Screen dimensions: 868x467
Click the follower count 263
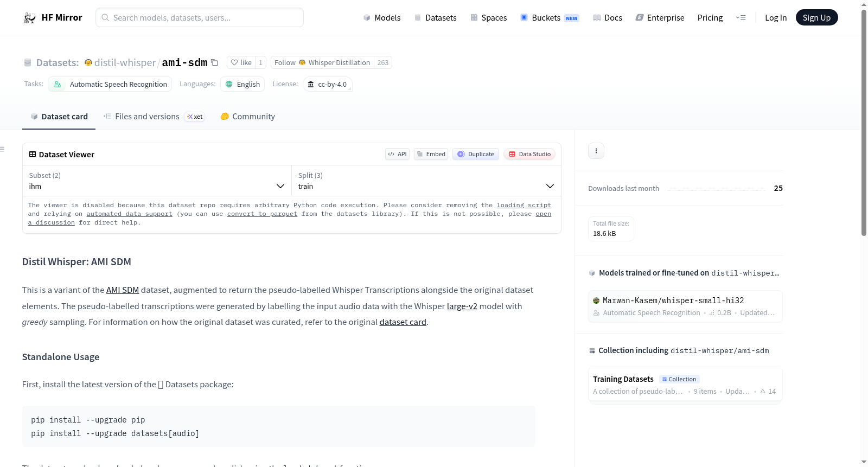(x=383, y=62)
